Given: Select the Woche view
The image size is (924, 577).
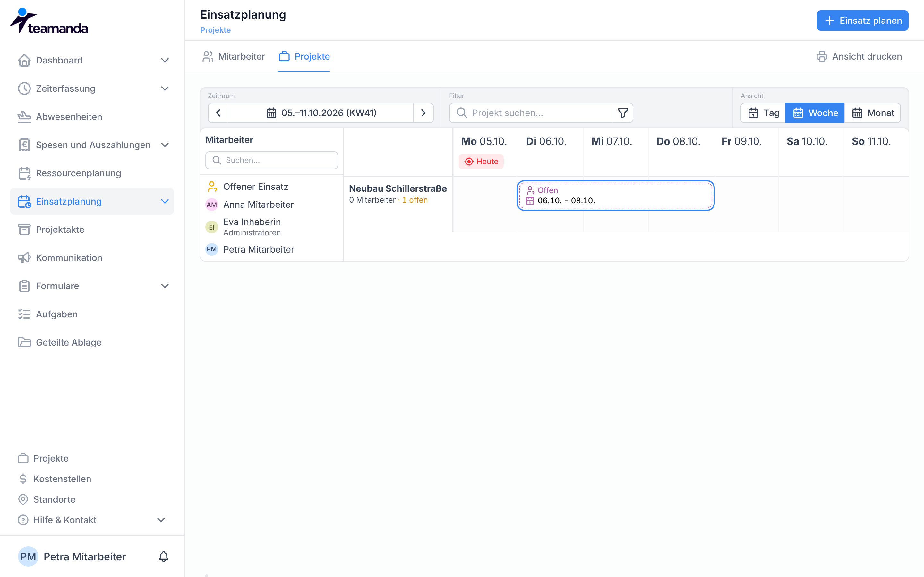Looking at the screenshot, I should 815,113.
